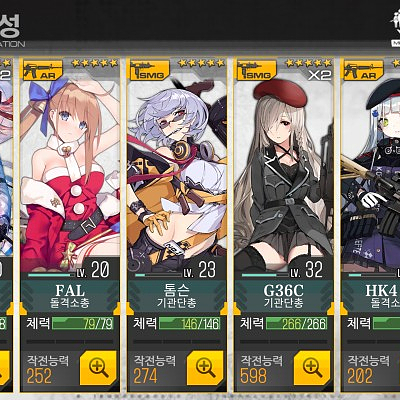Tap the magnifier icon under 톰슨 card
The image size is (400, 400).
205,368
